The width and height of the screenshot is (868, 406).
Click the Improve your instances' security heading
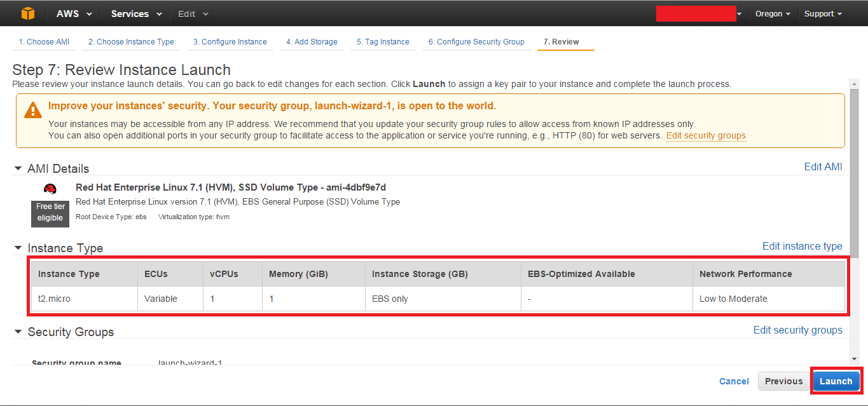tap(272, 105)
